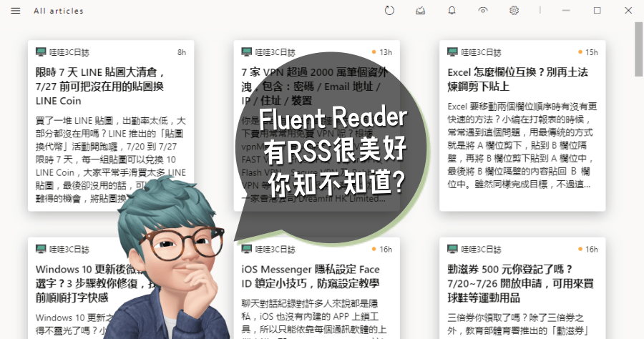This screenshot has height=339, width=644.
Task: Click 哇哇3C日誌 source name on Excel card
Action: click(481, 52)
